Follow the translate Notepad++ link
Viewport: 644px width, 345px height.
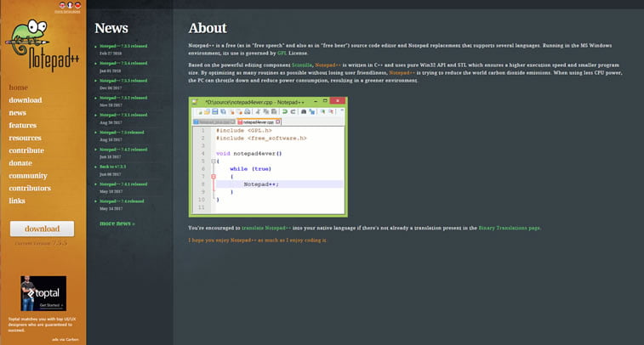coord(266,228)
